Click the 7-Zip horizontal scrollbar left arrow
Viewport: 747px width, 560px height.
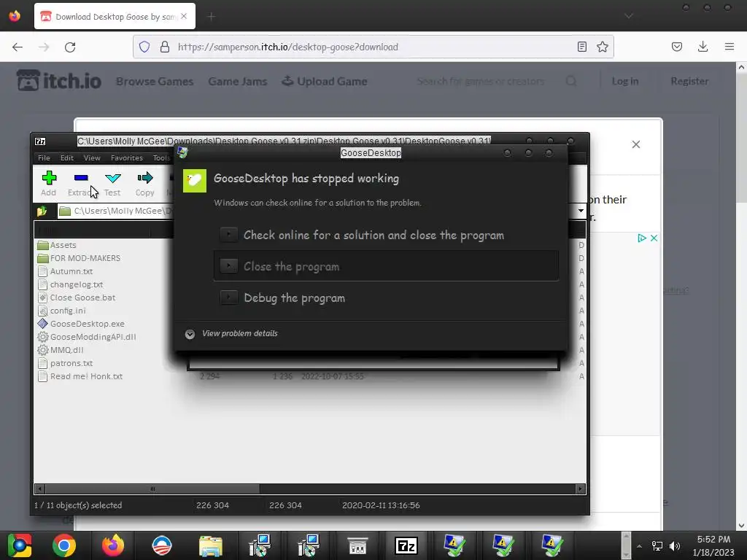pyautogui.click(x=40, y=489)
